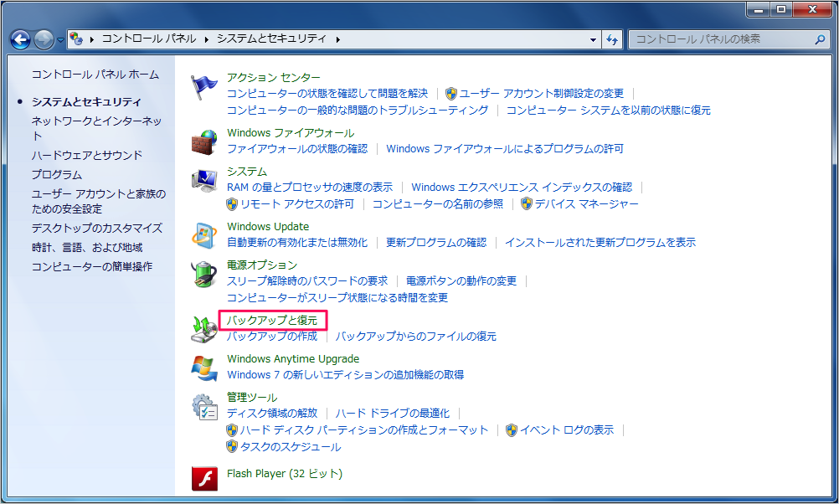Open コントロール パネル ホーム in sidebar
This screenshot has width=839, height=504.
point(95,75)
